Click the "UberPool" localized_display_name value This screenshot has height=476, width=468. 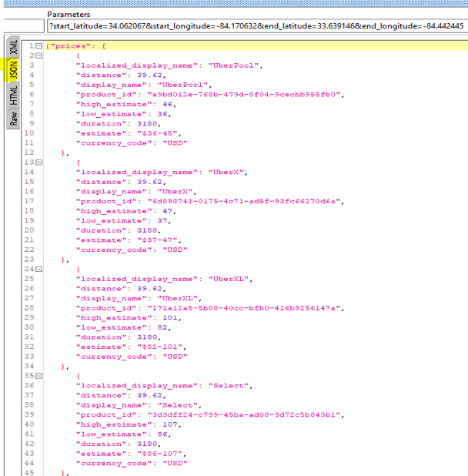233,65
